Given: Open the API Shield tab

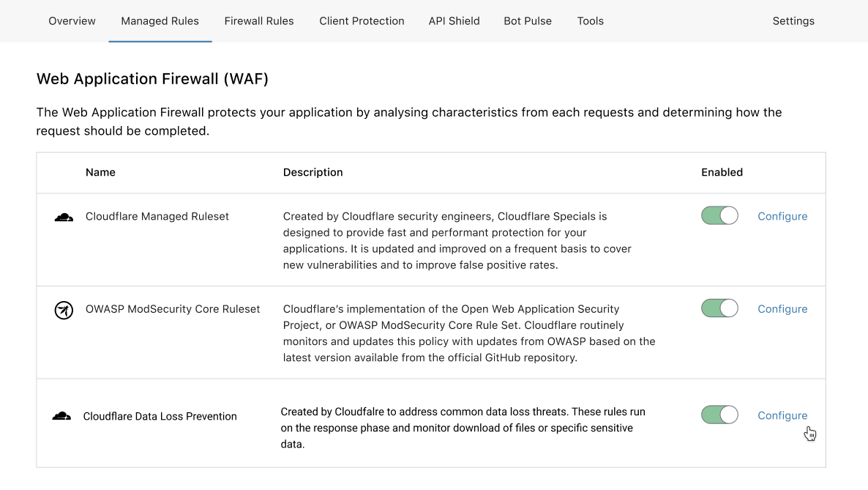Looking at the screenshot, I should point(454,21).
